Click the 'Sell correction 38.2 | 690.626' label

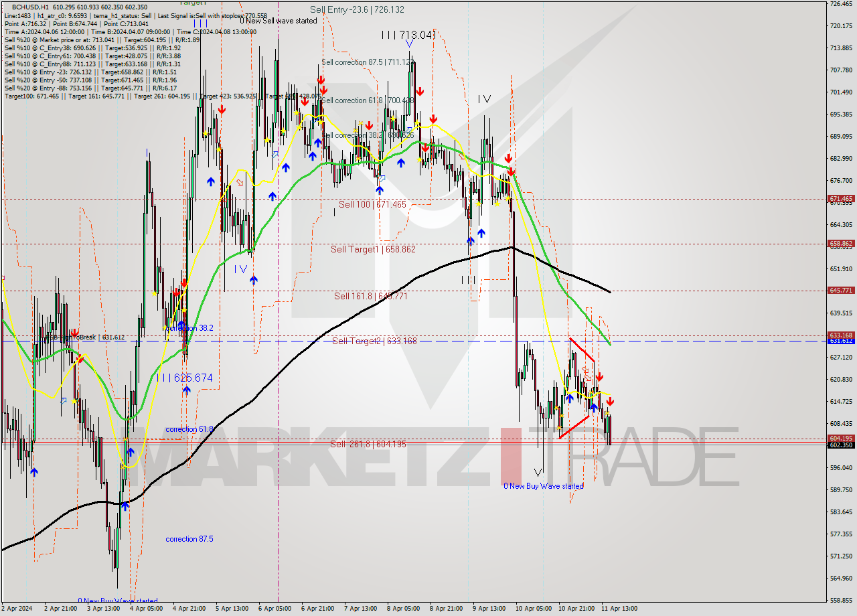368,135
